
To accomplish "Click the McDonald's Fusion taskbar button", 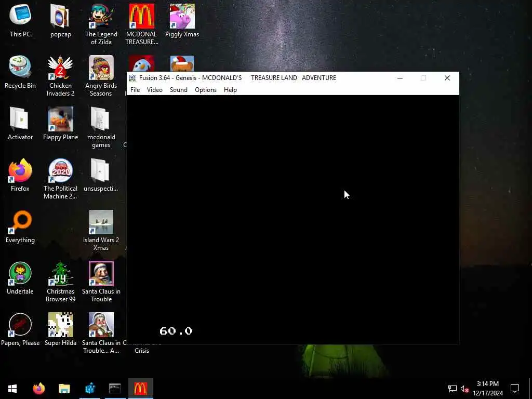I will [140, 388].
